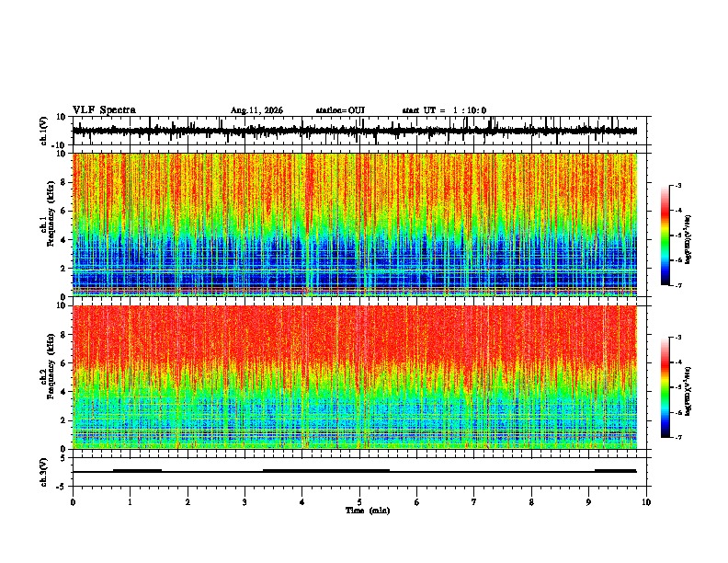The width and height of the screenshot is (728, 563).
Task: Click the "-3" label on ch.2 colorbar
Action: click(x=677, y=338)
